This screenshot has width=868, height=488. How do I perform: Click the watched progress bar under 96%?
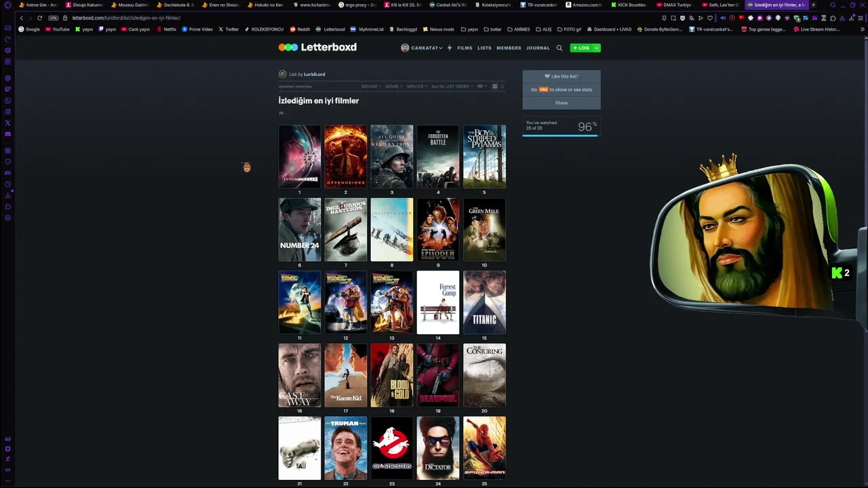click(560, 136)
